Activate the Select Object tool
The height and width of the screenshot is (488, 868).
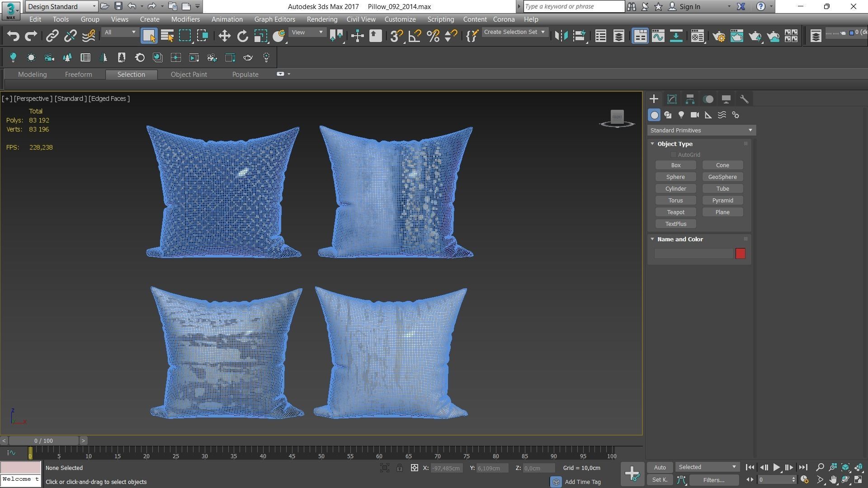pos(149,36)
